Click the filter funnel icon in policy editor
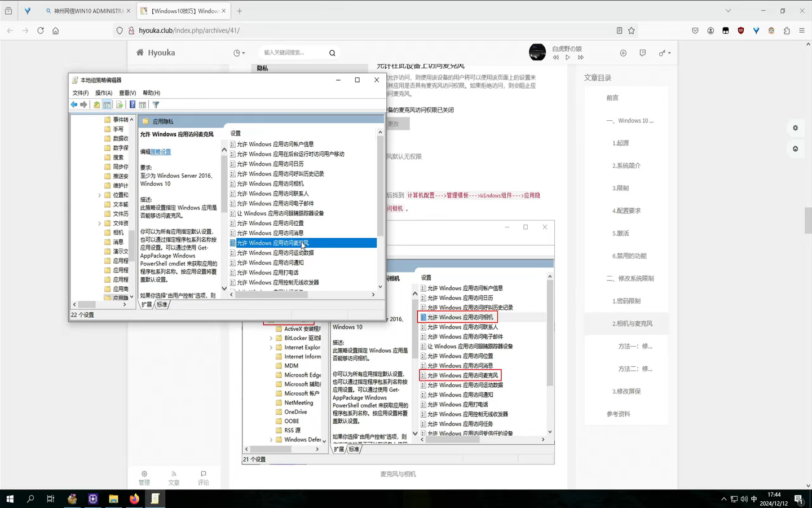Screen dimensions: 812x508 (156, 104)
